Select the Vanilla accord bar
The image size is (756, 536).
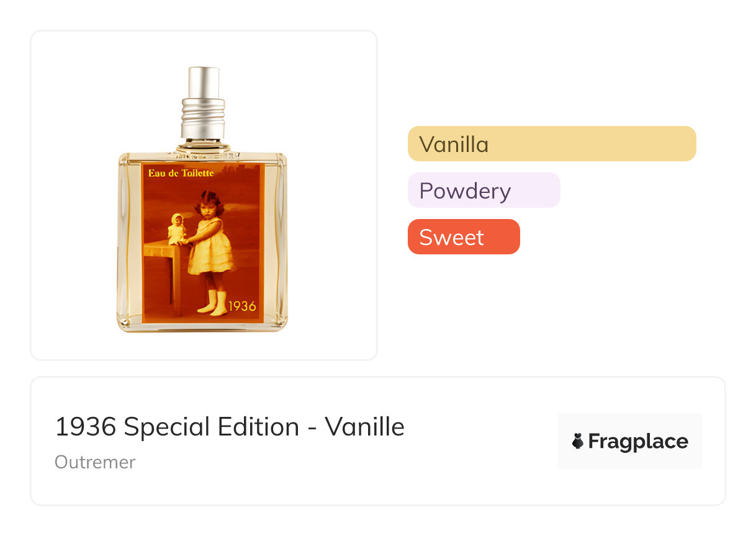point(551,144)
